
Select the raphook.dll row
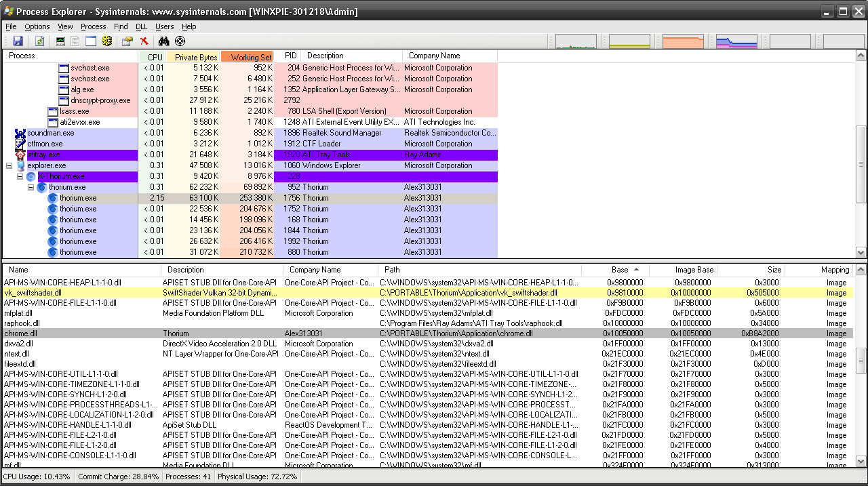(428, 323)
